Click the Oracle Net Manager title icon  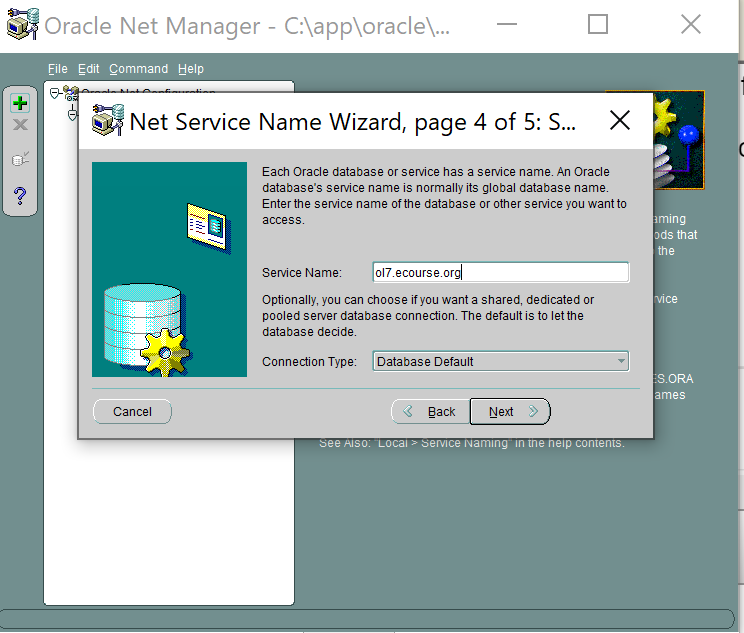click(x=22, y=25)
